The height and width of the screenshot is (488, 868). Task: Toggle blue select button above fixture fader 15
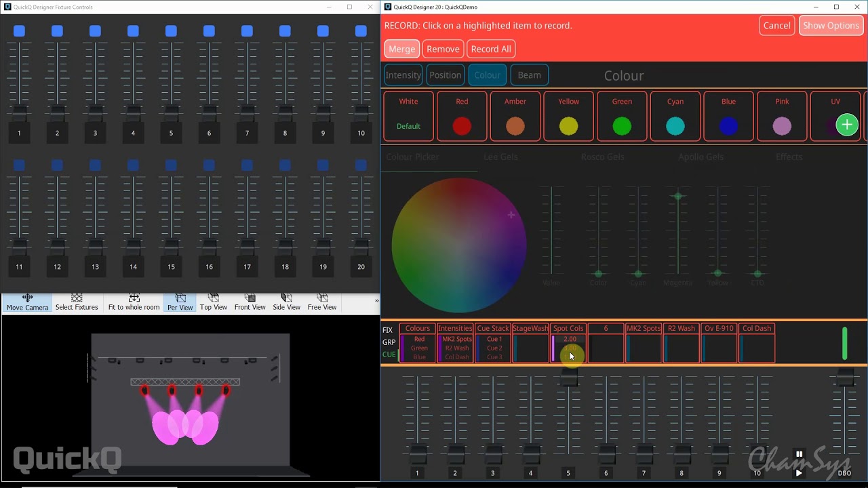171,165
